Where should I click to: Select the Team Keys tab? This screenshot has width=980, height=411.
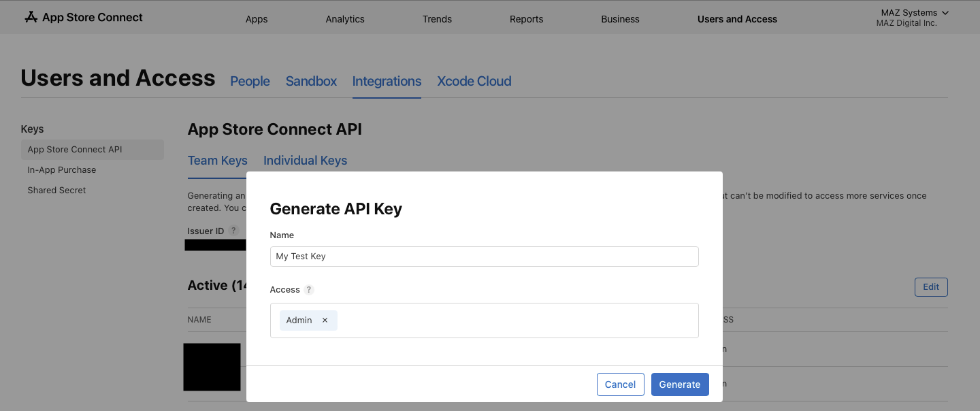[x=218, y=161]
